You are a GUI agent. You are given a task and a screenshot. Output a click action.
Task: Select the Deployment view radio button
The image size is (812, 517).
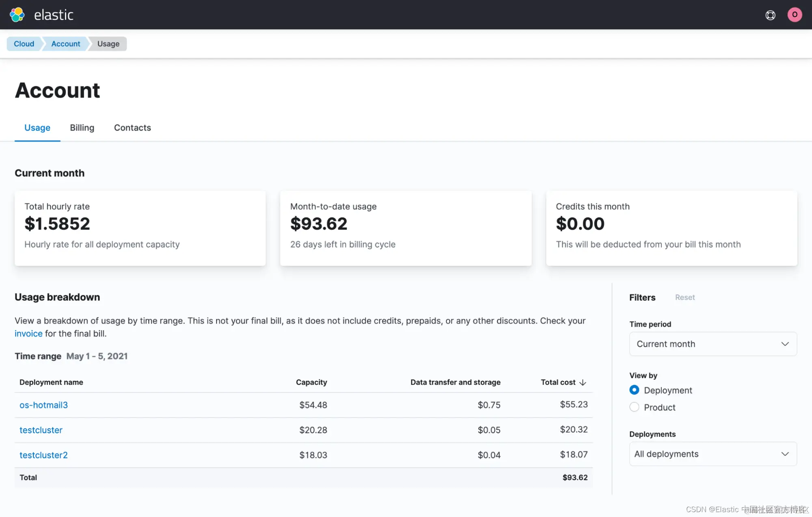click(x=634, y=390)
